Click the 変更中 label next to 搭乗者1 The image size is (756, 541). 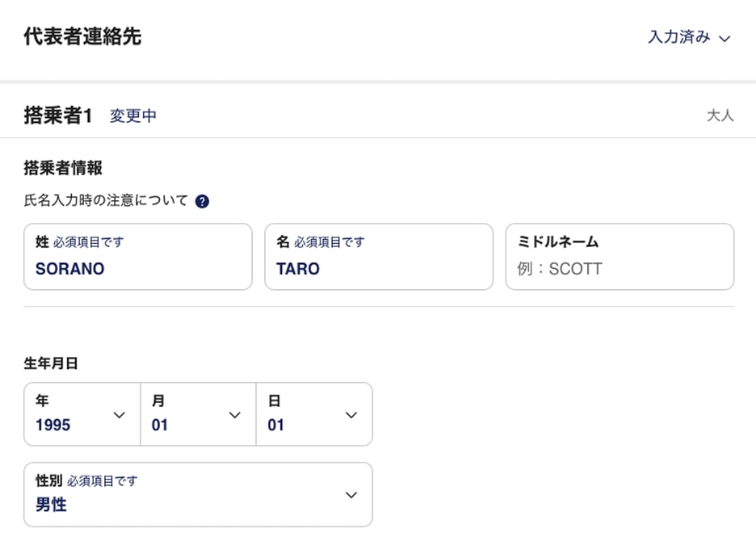tap(133, 115)
